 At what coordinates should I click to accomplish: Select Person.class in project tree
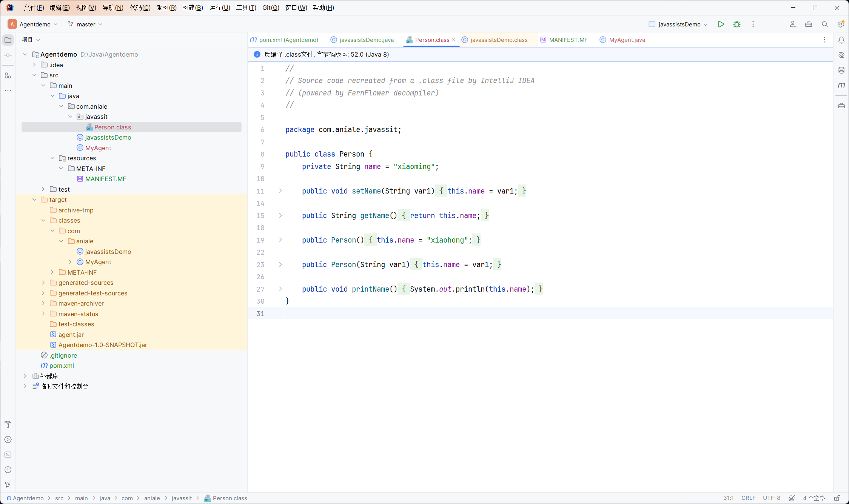click(131, 127)
